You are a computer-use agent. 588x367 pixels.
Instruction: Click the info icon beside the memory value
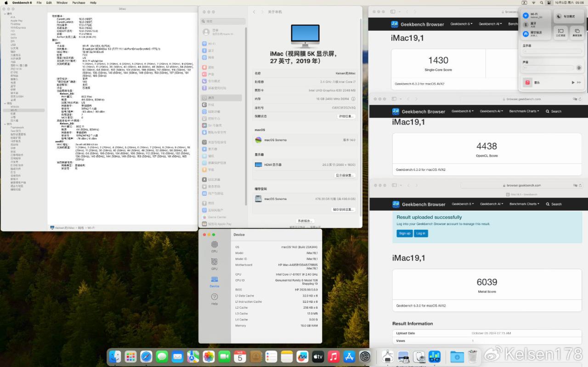point(353,99)
